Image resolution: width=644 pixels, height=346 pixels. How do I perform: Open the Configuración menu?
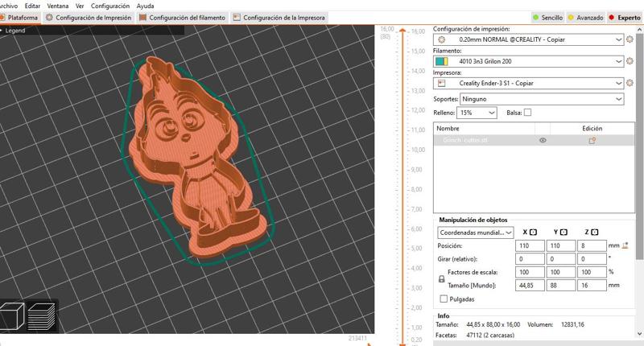tap(110, 6)
